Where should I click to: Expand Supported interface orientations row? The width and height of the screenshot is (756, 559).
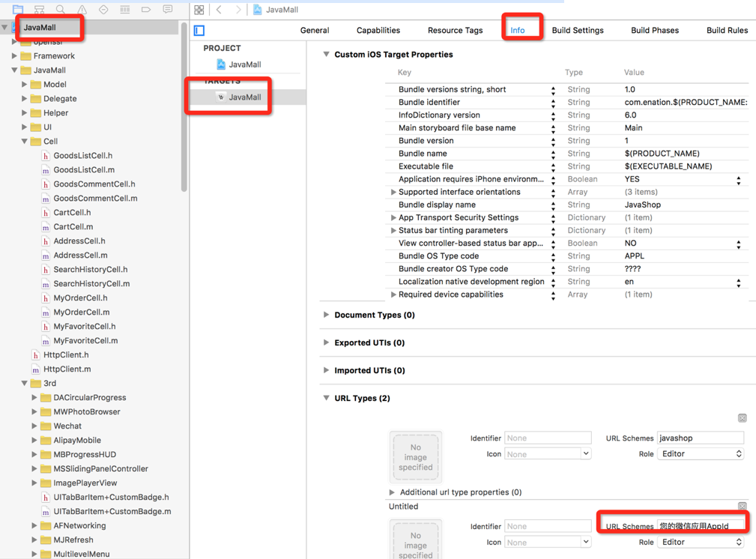coord(393,192)
